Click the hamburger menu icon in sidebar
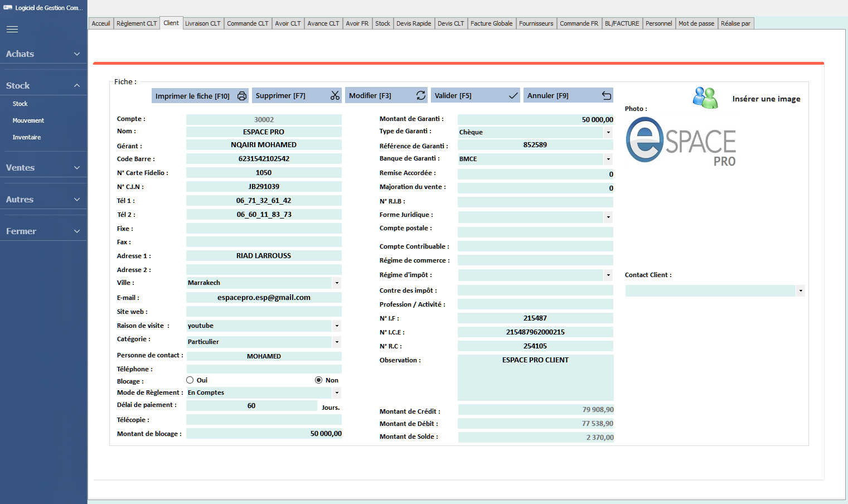This screenshot has height=504, width=848. pyautogui.click(x=12, y=30)
